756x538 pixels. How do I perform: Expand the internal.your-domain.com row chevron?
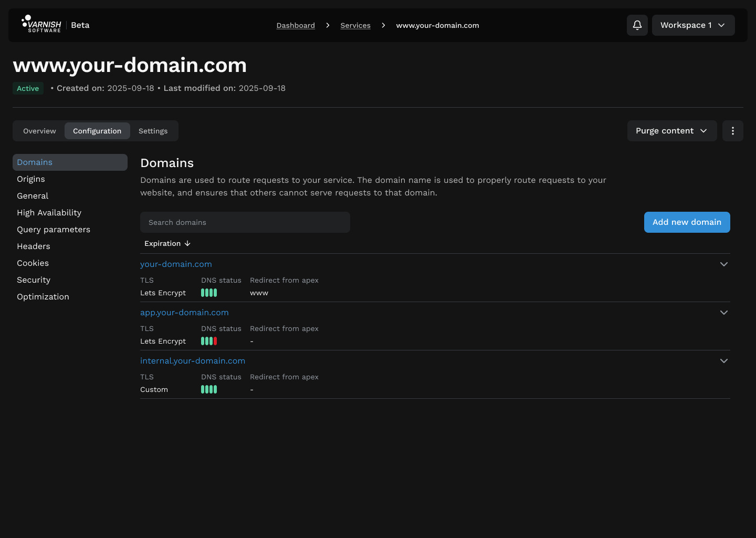(723, 361)
